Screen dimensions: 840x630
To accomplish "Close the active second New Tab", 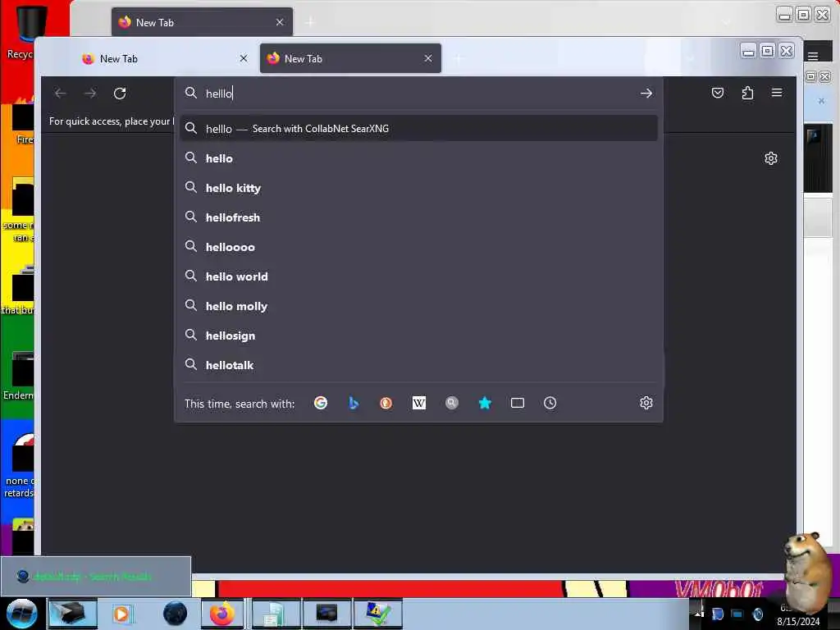I will point(428,58).
